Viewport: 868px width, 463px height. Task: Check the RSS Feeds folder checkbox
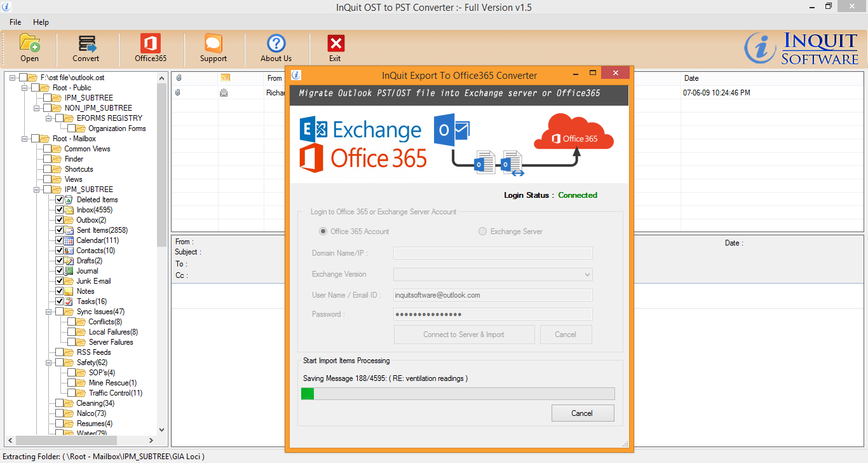pyautogui.click(x=60, y=352)
